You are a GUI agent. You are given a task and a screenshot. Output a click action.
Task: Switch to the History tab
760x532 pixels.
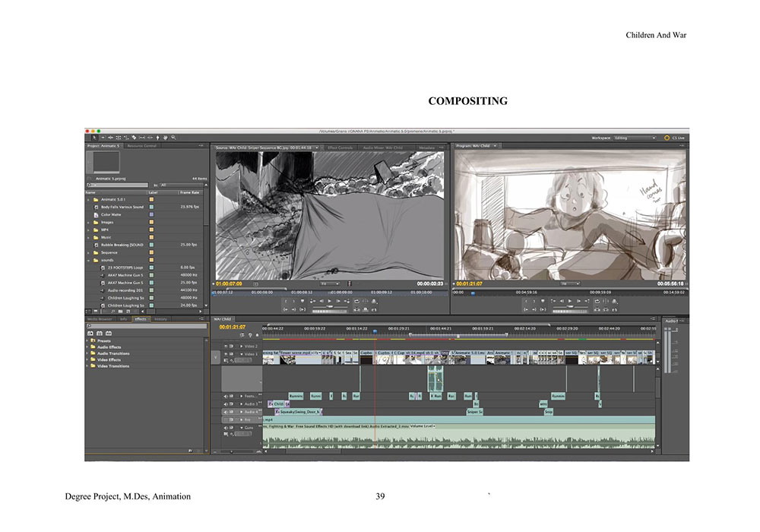160,319
